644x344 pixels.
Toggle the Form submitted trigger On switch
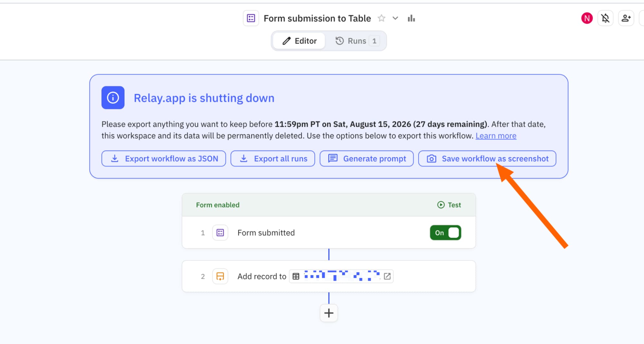446,233
